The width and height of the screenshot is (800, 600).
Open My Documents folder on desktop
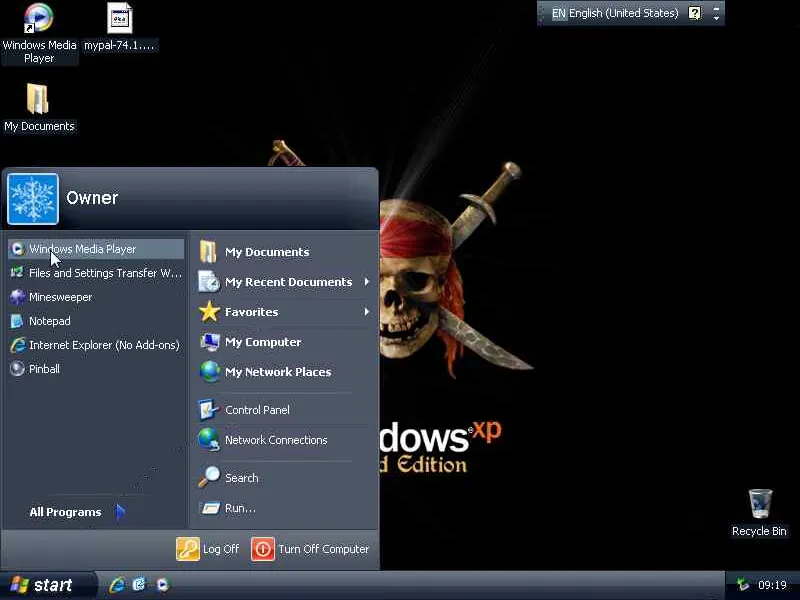point(39,108)
